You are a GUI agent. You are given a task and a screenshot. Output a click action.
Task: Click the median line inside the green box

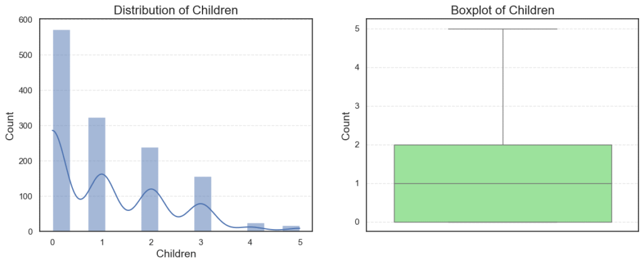(x=502, y=183)
